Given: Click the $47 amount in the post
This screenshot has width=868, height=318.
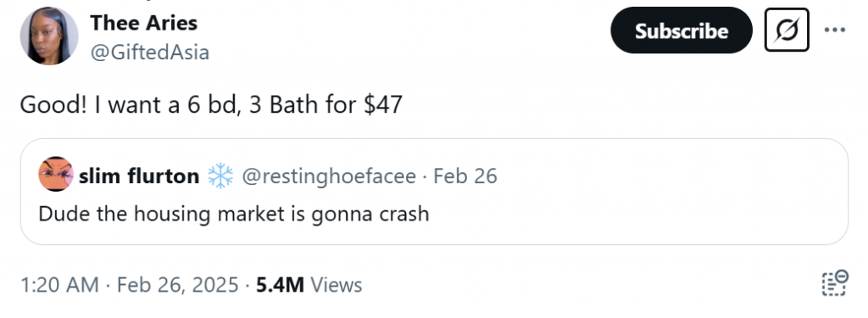Looking at the screenshot, I should [383, 104].
